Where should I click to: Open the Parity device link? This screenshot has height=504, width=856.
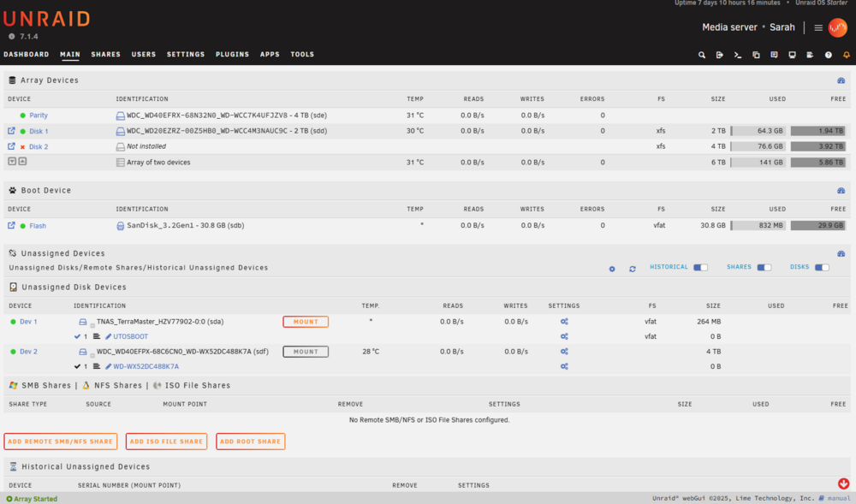[39, 116]
